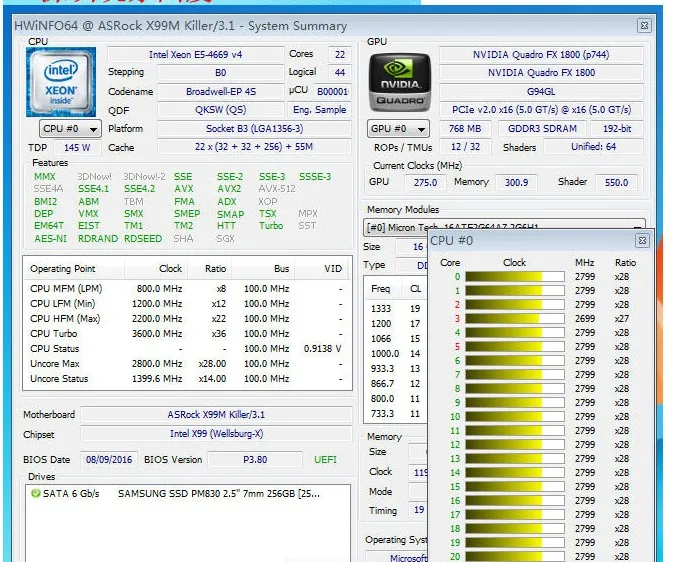Screen dimensions: 673x562
Task: Click the GPU clock 275.0 value
Action: pos(425,182)
